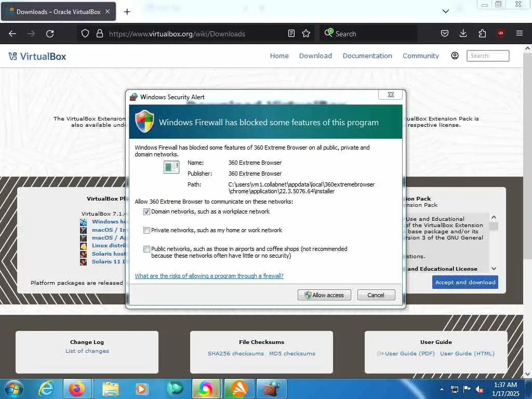532x399 pixels.
Task: Open the Documentation menu item
Action: click(x=367, y=56)
